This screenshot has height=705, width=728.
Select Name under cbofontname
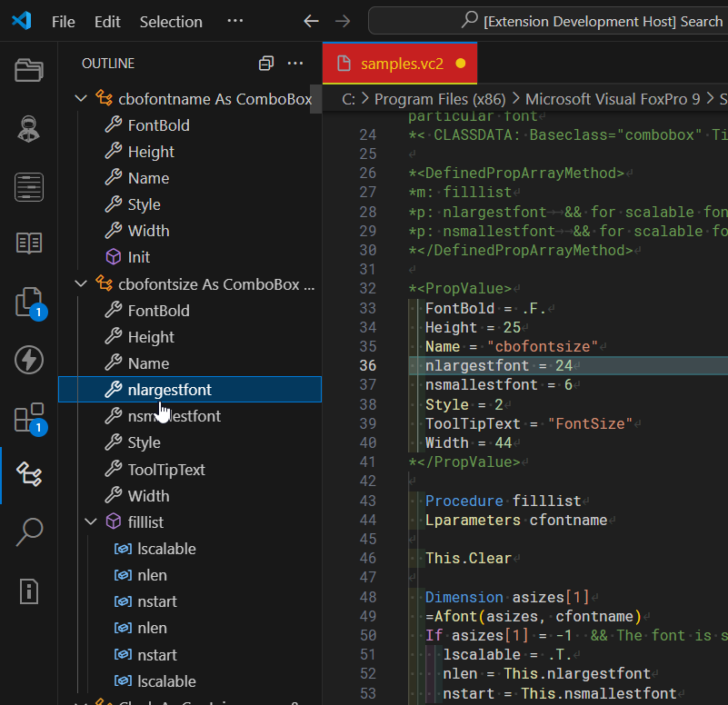190,178
